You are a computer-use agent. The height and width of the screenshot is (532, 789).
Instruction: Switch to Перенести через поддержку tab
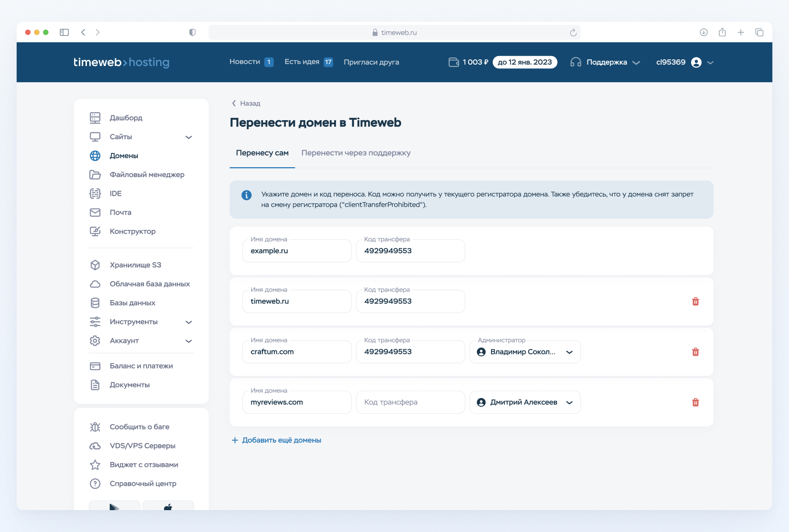point(356,153)
